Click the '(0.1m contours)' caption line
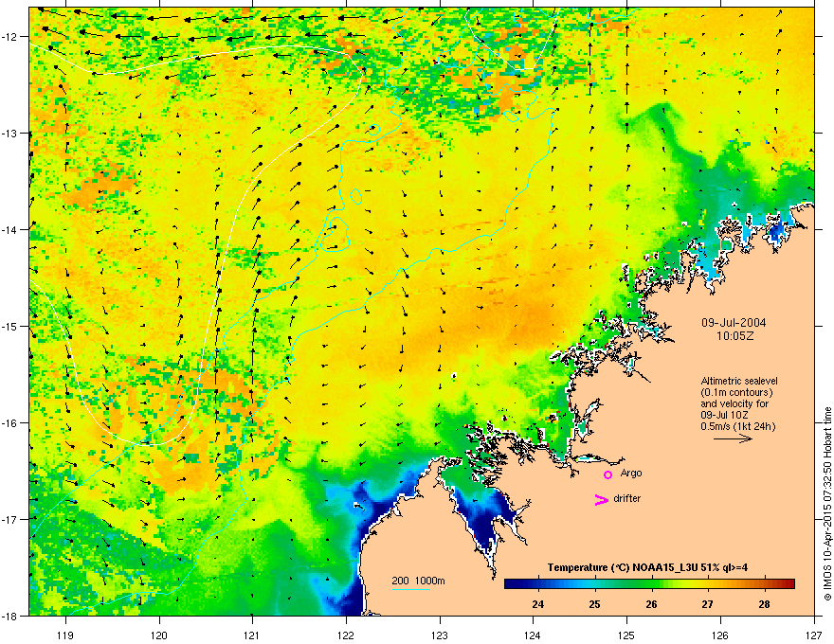 (x=736, y=393)
